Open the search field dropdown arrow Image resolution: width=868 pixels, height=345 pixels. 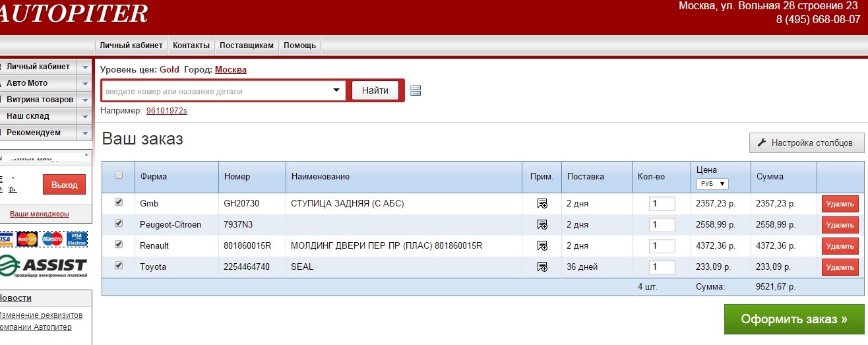coord(336,90)
